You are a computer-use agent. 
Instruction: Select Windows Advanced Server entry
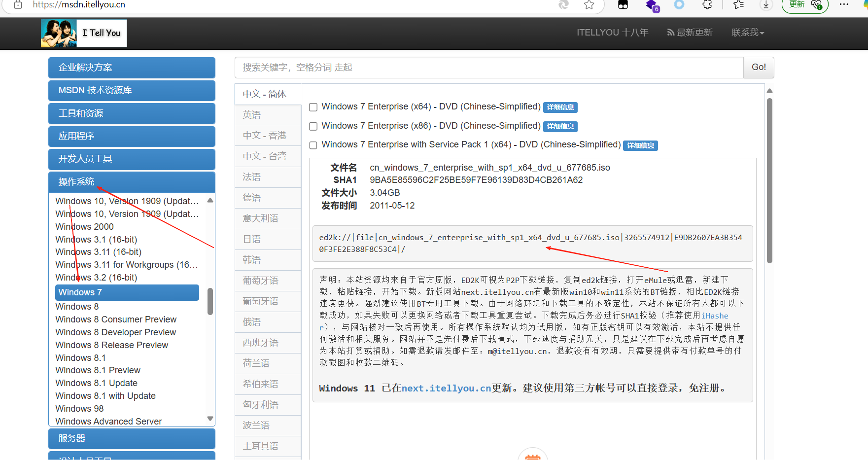point(108,422)
